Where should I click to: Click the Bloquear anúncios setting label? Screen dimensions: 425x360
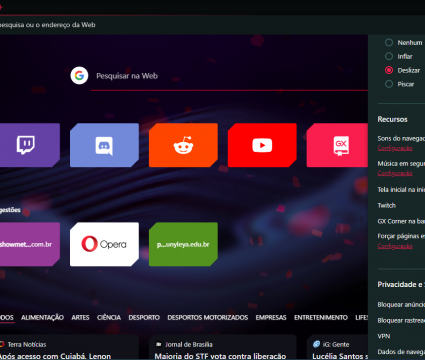(401, 304)
